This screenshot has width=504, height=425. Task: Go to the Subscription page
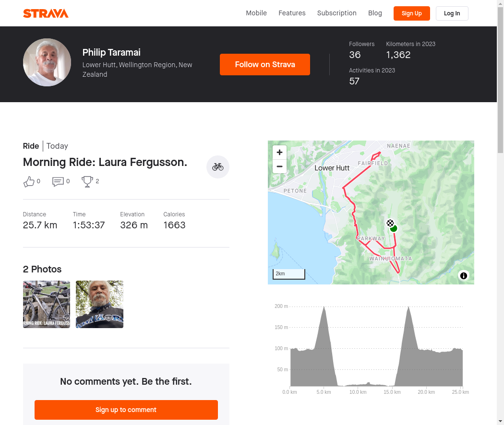[x=336, y=13]
